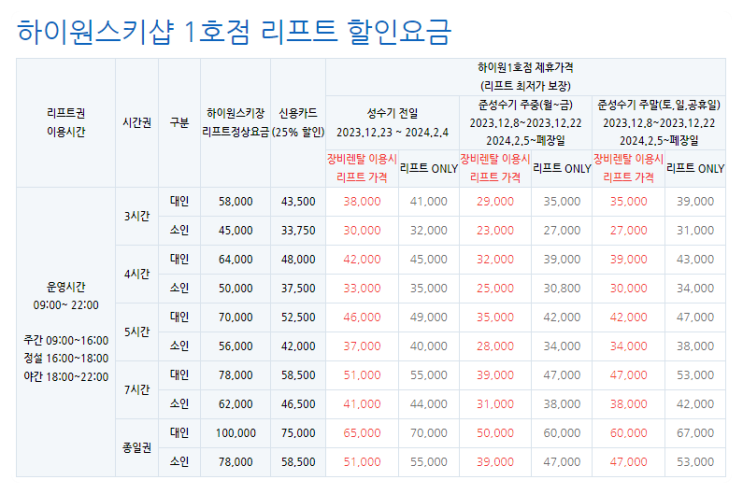Screen dimensions: 743x494
Task: Select 소인 in the 종일권 row
Action: pyautogui.click(x=179, y=462)
